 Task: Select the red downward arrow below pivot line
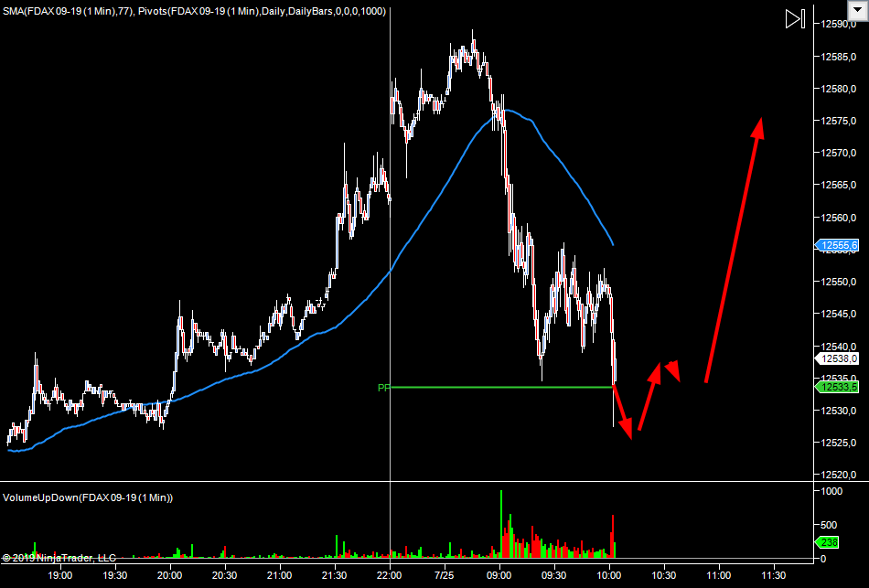click(621, 410)
